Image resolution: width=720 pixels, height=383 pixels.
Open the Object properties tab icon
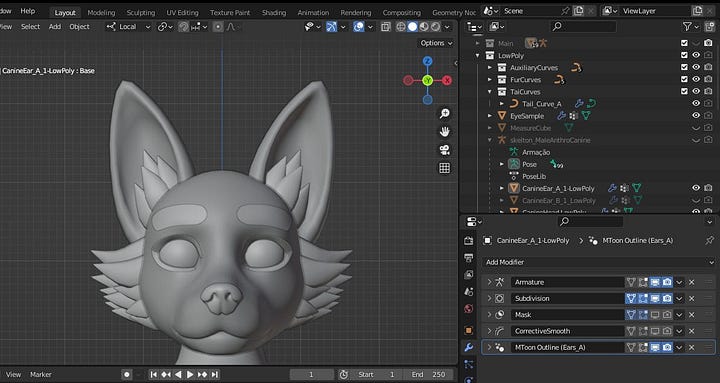(x=468, y=330)
